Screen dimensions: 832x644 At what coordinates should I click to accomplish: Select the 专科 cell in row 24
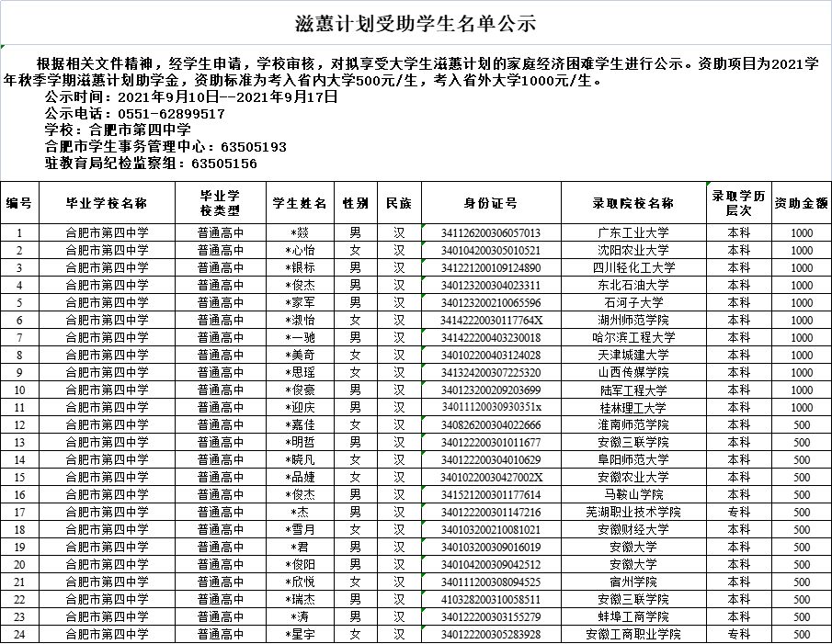(738, 635)
